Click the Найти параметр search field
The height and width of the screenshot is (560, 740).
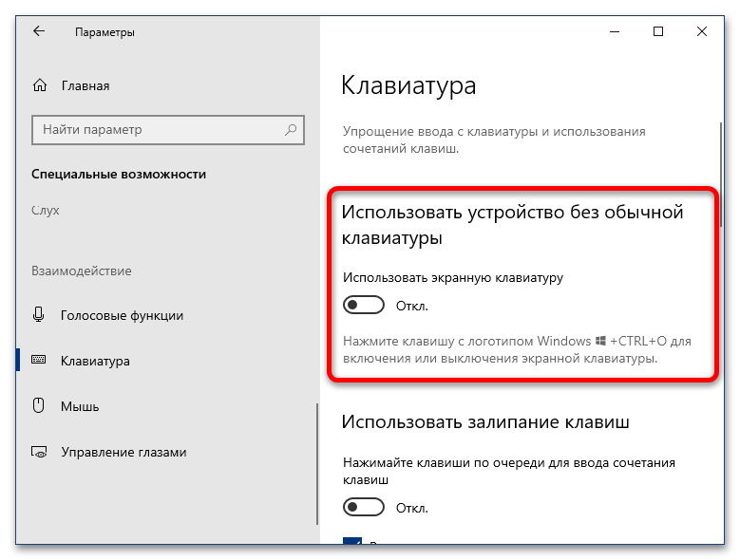[168, 130]
